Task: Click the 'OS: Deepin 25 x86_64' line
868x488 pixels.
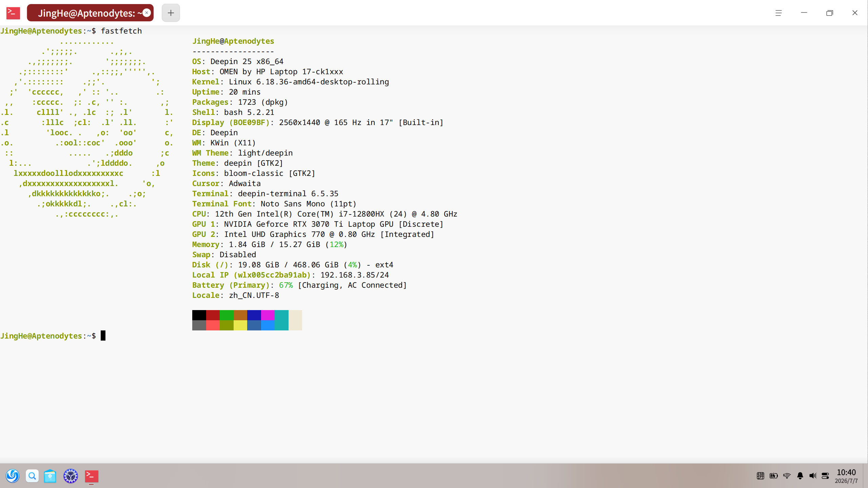Action: click(x=238, y=61)
